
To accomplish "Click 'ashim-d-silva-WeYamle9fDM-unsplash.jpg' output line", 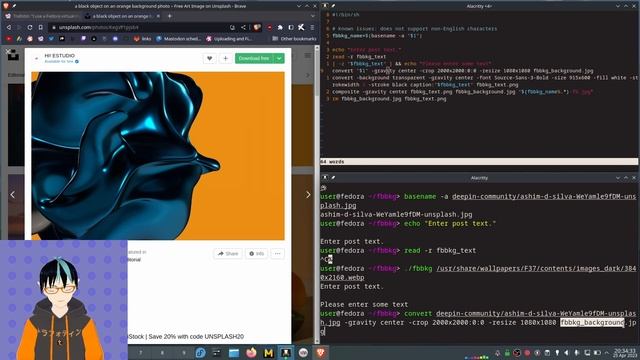I will (x=396, y=215).
